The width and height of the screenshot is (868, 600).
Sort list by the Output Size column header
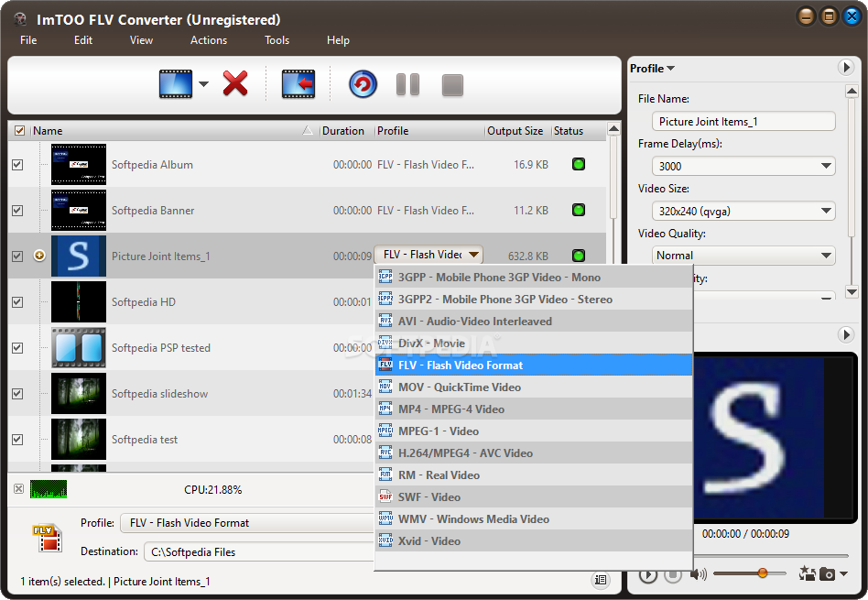(x=517, y=131)
